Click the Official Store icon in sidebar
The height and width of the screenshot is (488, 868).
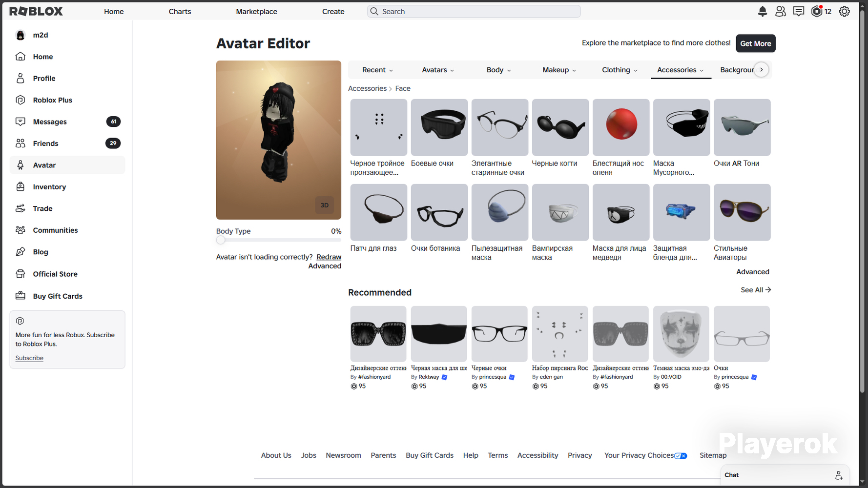pyautogui.click(x=21, y=274)
